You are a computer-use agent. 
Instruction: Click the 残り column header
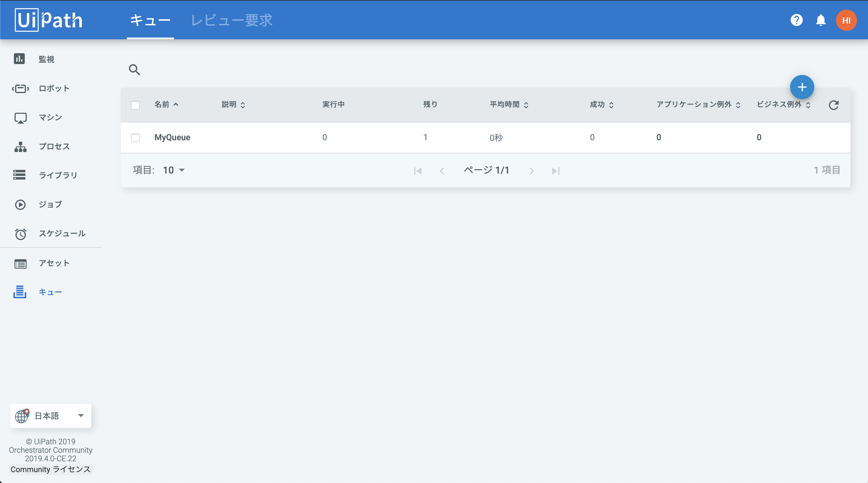(x=430, y=105)
